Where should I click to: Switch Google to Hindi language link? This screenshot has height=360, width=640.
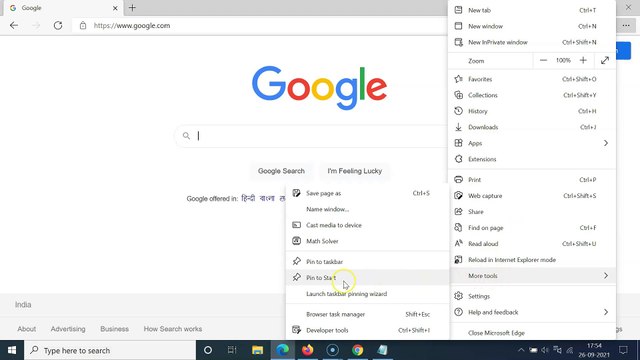pos(248,198)
